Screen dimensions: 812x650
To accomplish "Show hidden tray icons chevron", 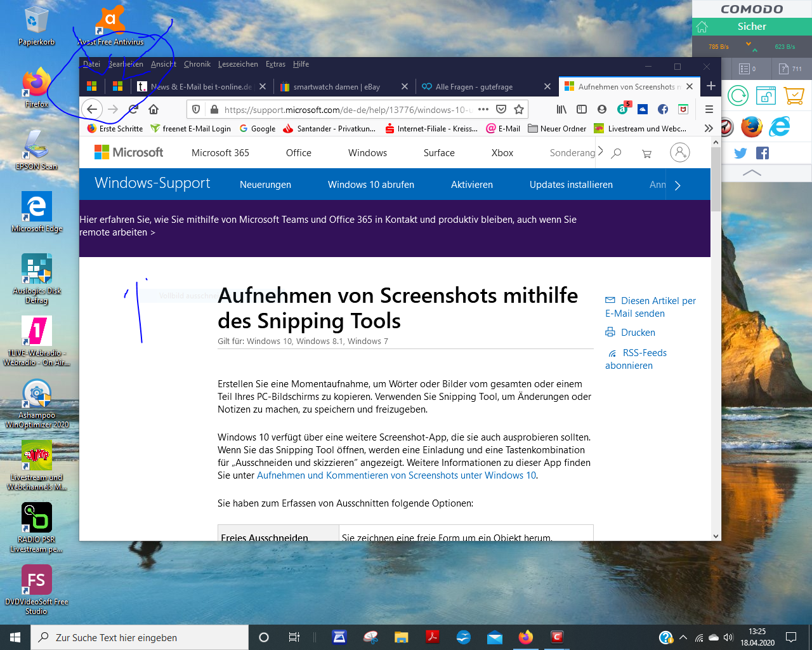I will coord(683,637).
